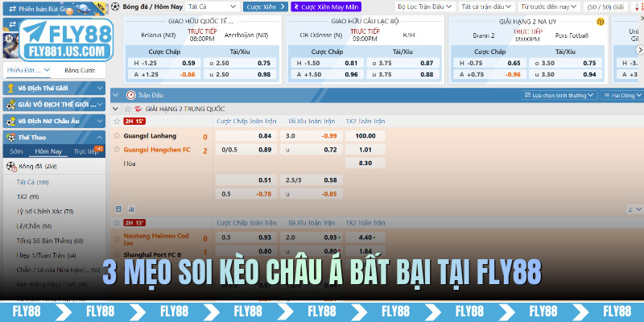Click the H -1.25 odds 0.59 on Belarus card
The width and height of the screenshot is (644, 322).
click(163, 63)
